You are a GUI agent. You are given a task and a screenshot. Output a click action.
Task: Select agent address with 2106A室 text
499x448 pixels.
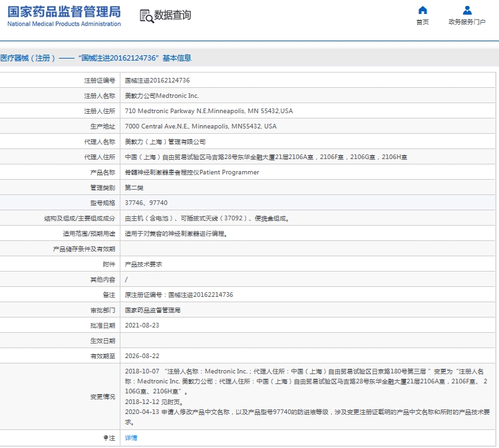pos(265,157)
